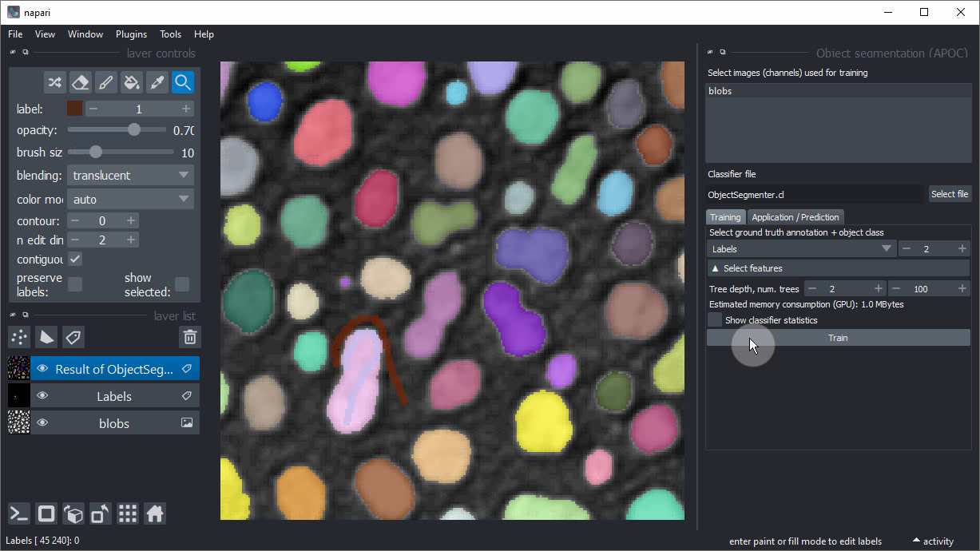
Task: Add a new points layer
Action: point(19,337)
